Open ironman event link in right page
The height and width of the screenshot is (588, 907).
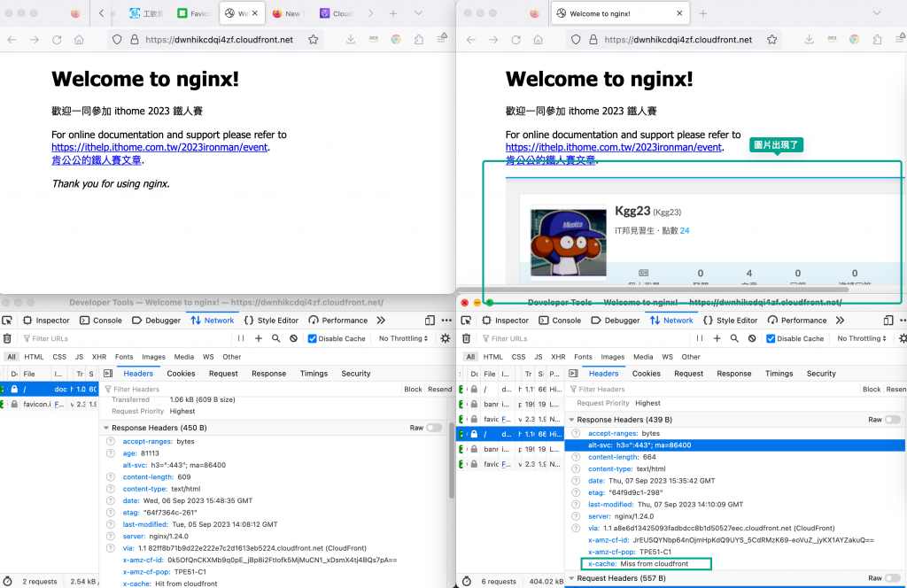click(x=614, y=147)
